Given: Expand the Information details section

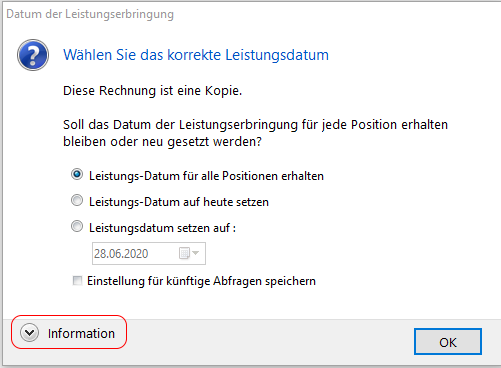Looking at the screenshot, I should [x=69, y=333].
